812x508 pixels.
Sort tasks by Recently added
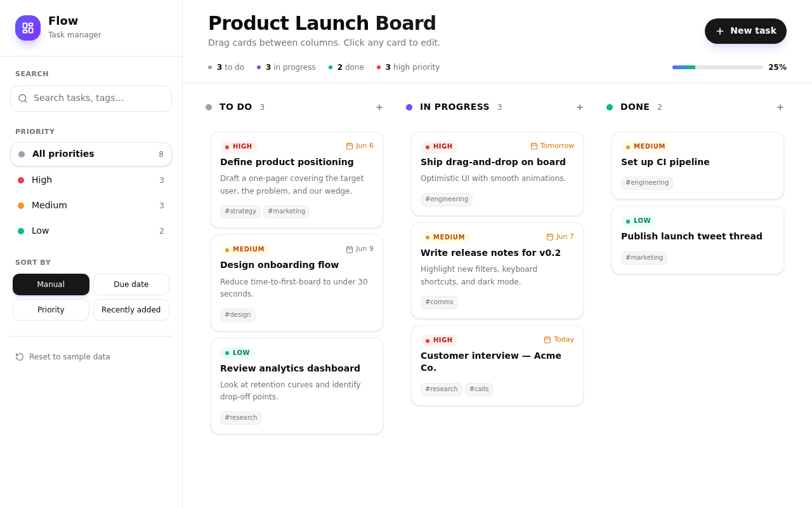coord(131,310)
